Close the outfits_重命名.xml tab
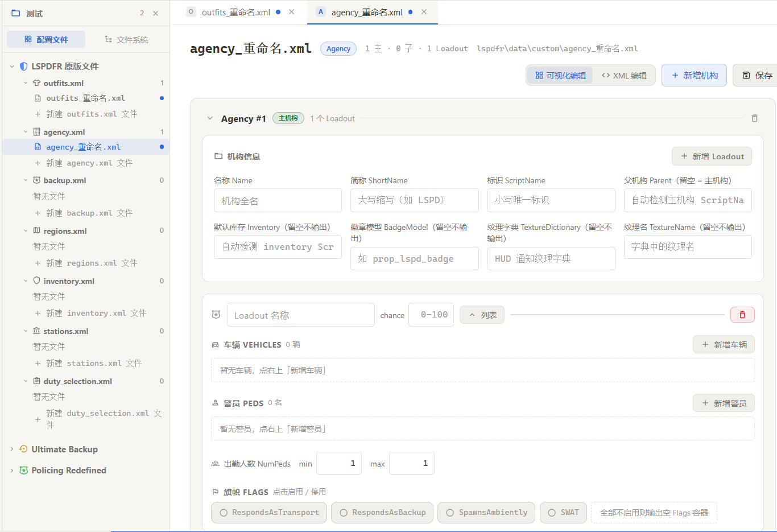The width and height of the screenshot is (777, 532). point(291,12)
